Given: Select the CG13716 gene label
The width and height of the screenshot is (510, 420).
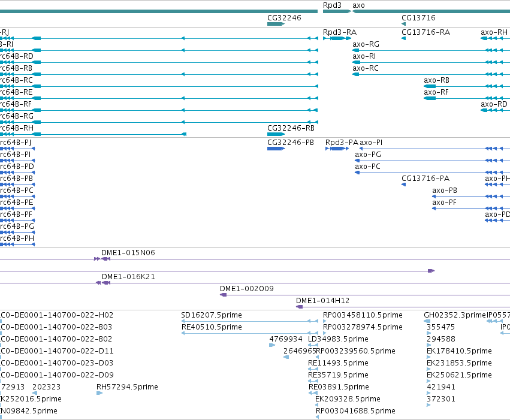Looking at the screenshot, I should point(418,18).
